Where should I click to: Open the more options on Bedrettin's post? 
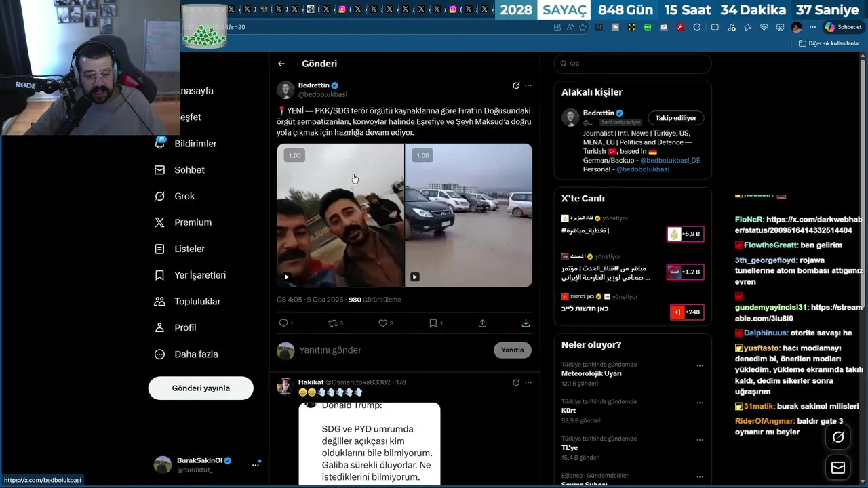[x=528, y=86]
